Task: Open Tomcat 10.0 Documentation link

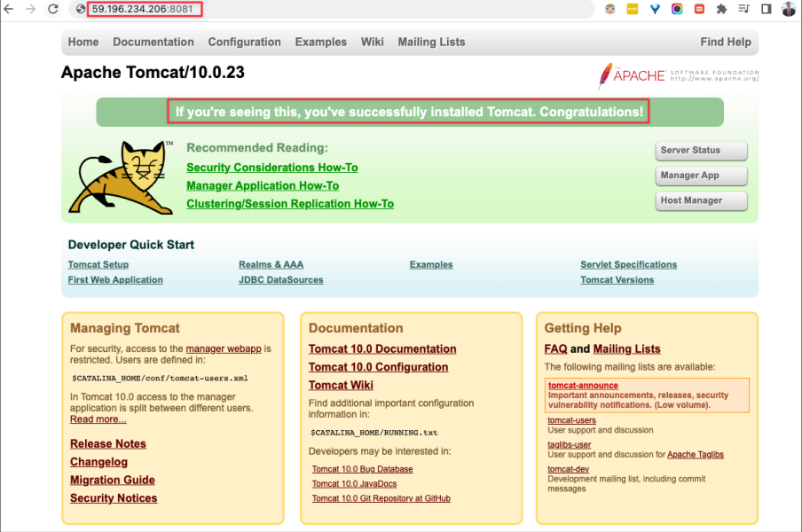Action: click(x=382, y=349)
